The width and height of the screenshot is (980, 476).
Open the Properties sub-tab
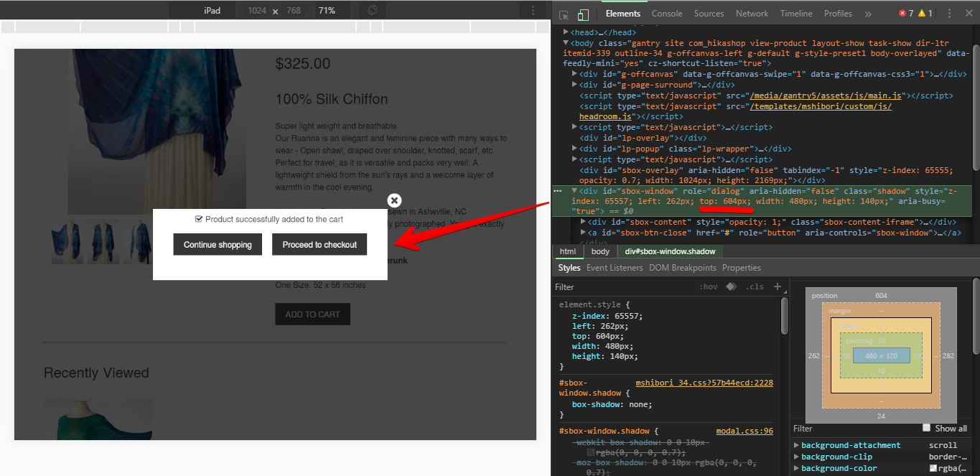(x=742, y=268)
